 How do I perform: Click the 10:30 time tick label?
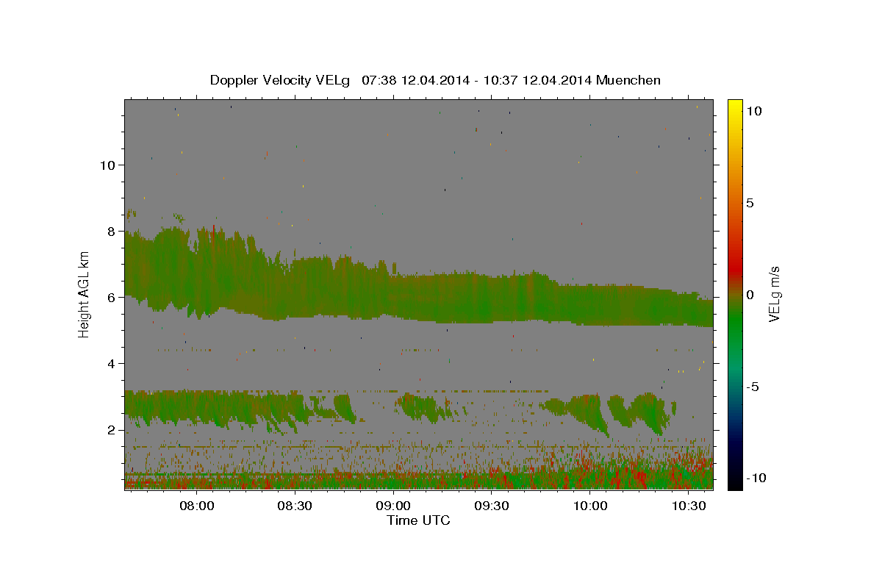click(688, 506)
